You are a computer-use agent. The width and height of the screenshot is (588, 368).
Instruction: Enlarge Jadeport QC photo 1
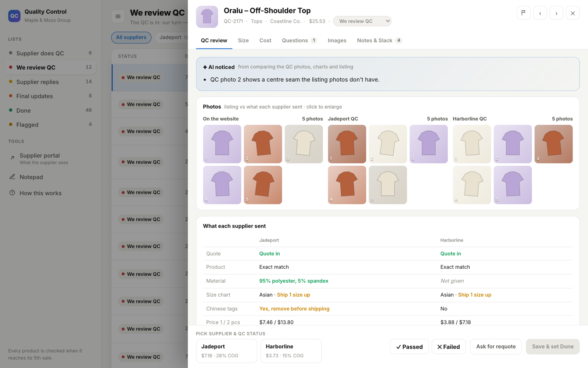pyautogui.click(x=347, y=144)
